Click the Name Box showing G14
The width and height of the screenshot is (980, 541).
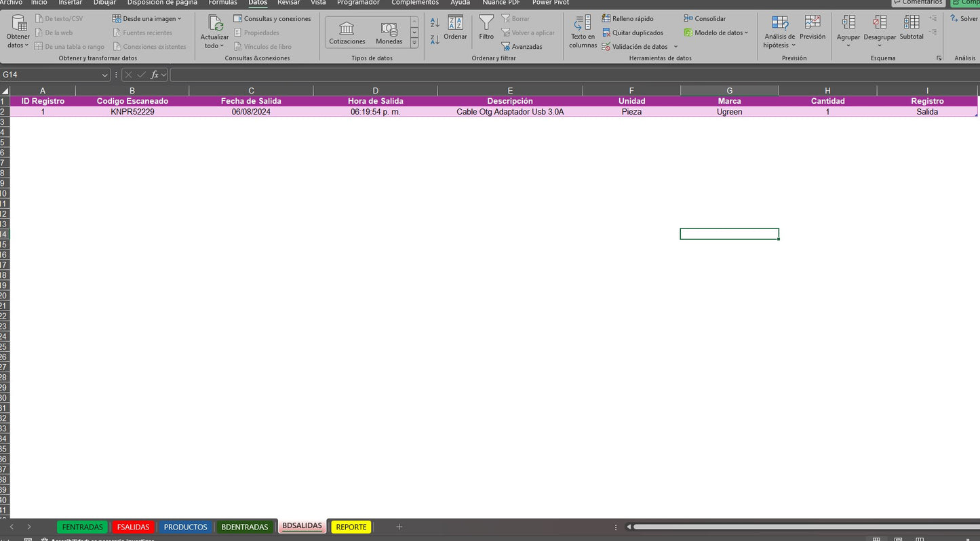pyautogui.click(x=50, y=75)
